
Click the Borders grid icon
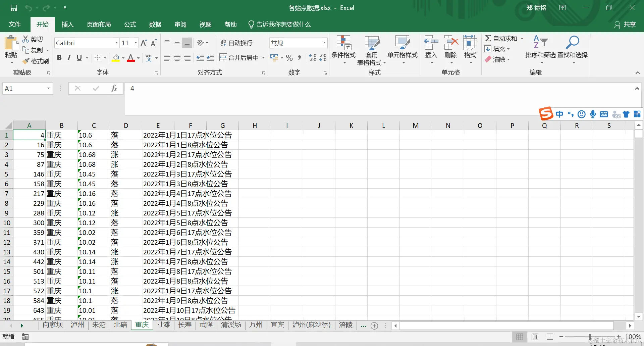coord(98,58)
